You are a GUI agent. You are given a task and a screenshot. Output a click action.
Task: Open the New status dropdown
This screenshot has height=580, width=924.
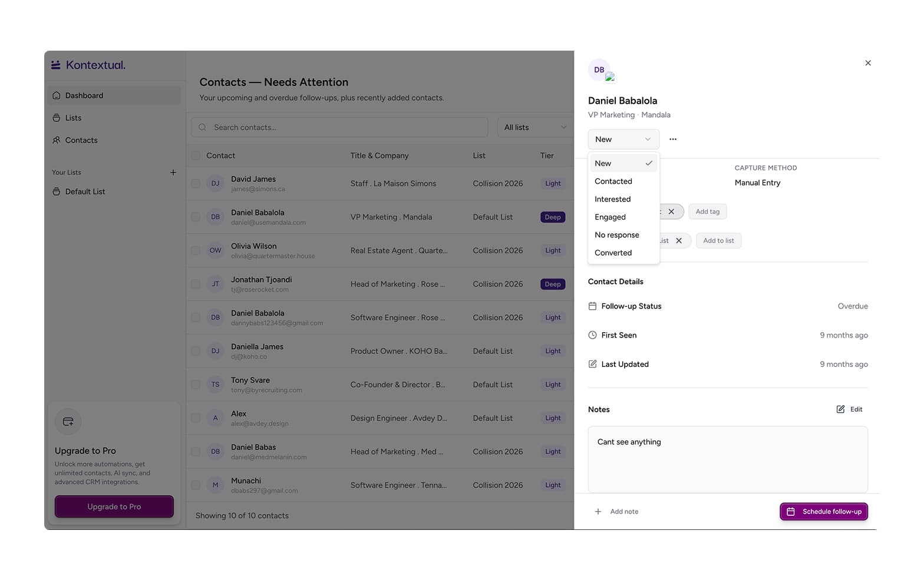point(623,140)
